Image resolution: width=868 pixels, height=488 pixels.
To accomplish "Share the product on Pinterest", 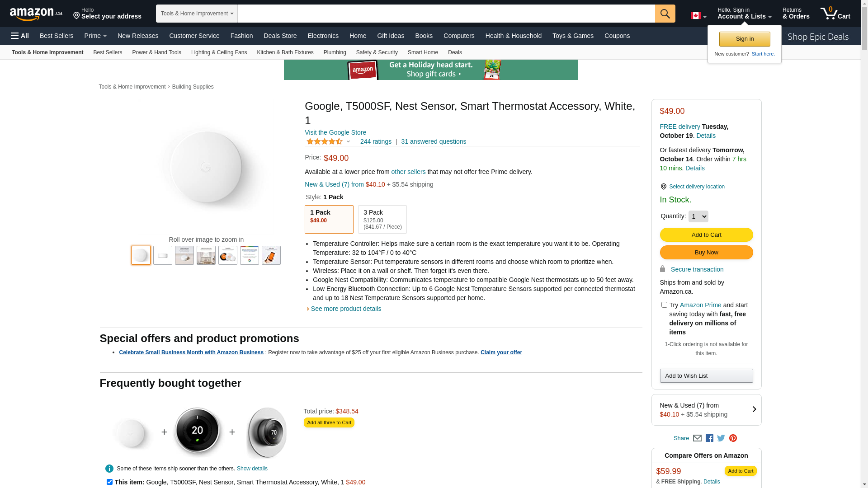I will pyautogui.click(x=733, y=438).
